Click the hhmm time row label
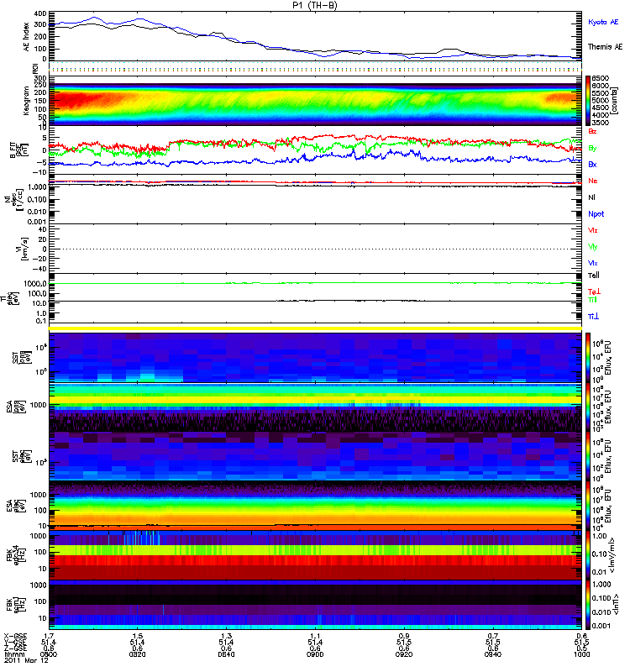Screen dimensions: 630x672 pyautogui.click(x=14, y=654)
